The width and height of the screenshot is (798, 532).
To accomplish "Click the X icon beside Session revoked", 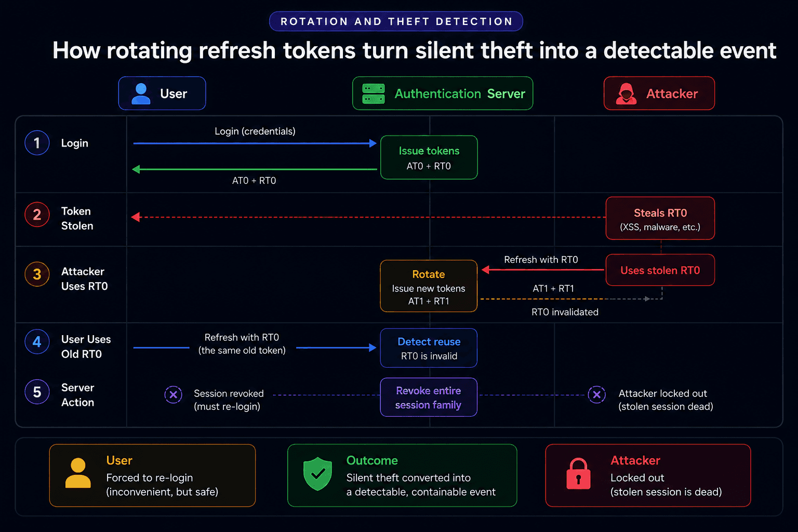I will (173, 395).
